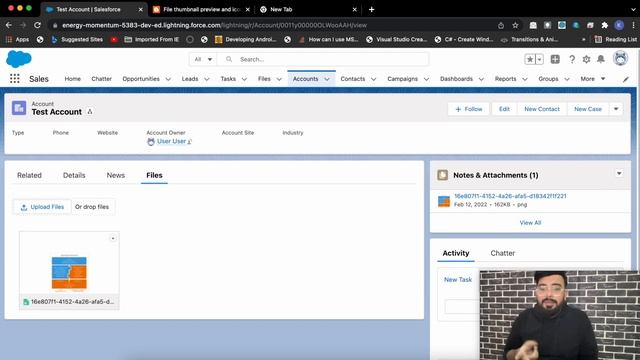Open the Favorites star icon
640x360 pixels.
tap(530, 59)
